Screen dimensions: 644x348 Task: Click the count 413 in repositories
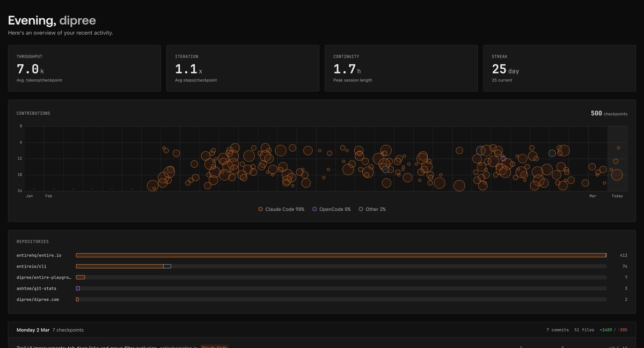(x=623, y=255)
